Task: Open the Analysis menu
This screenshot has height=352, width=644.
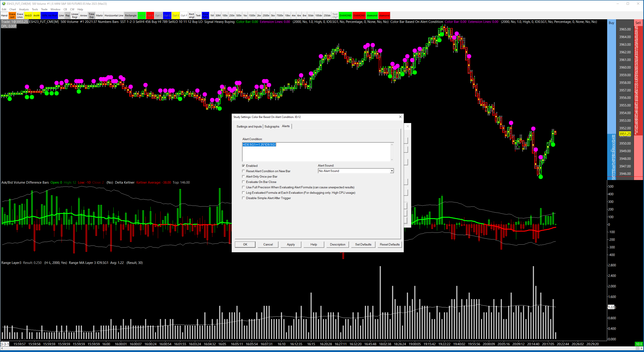Action: coord(24,9)
